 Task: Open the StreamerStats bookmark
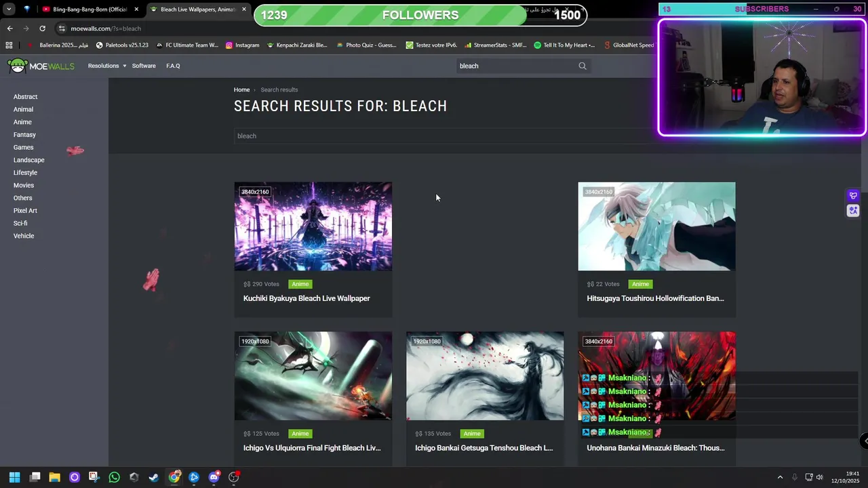point(495,45)
